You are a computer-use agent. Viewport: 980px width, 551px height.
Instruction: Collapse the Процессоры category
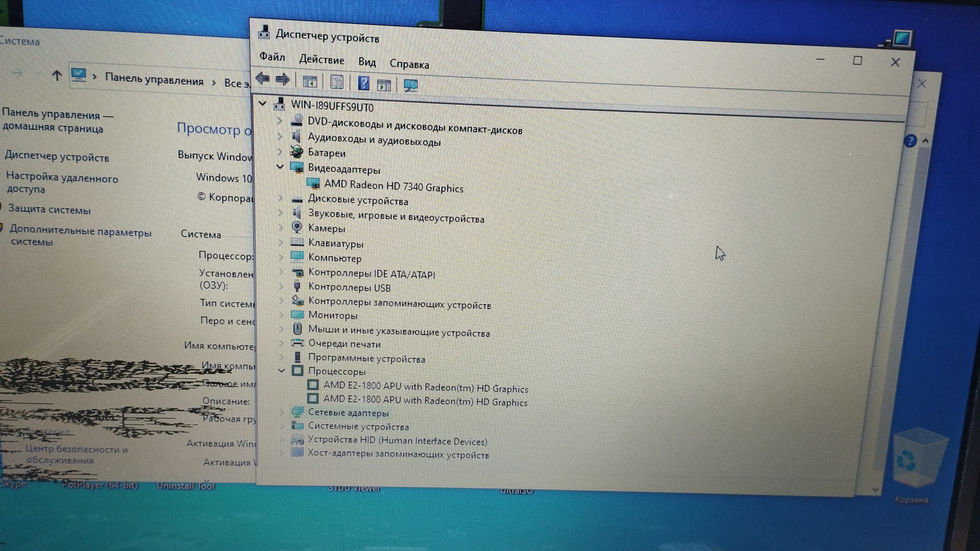(x=281, y=370)
